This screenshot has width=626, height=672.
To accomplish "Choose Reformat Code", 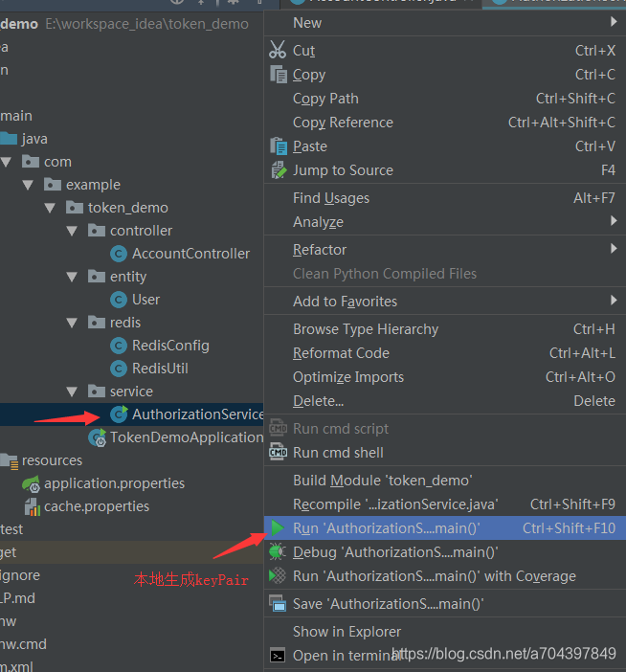I will [x=445, y=353].
